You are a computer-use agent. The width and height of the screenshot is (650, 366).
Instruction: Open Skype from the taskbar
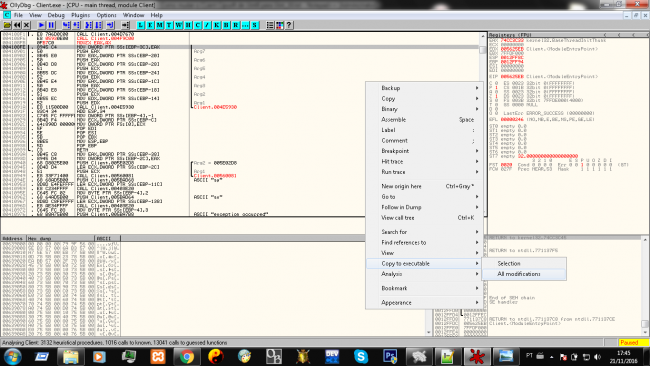click(x=361, y=356)
